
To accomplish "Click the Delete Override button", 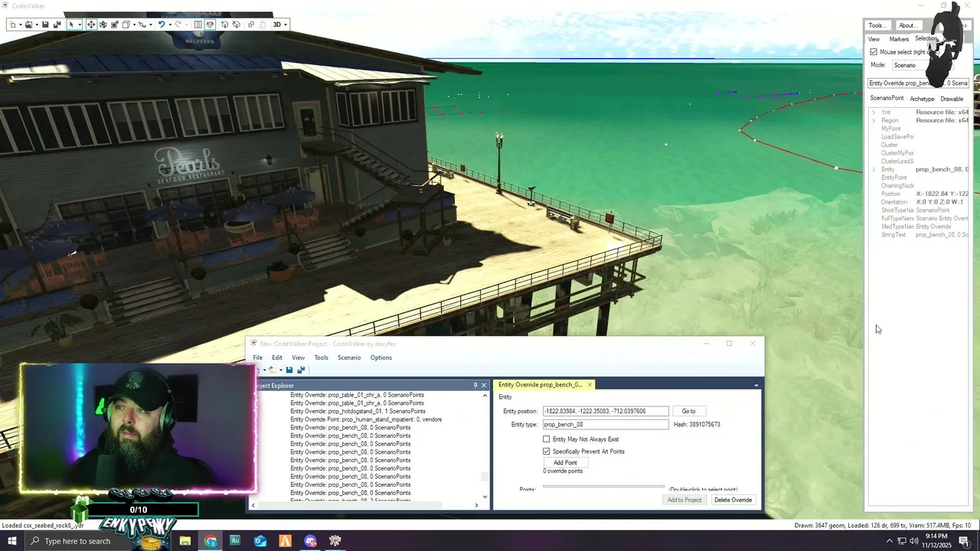I will pos(733,500).
